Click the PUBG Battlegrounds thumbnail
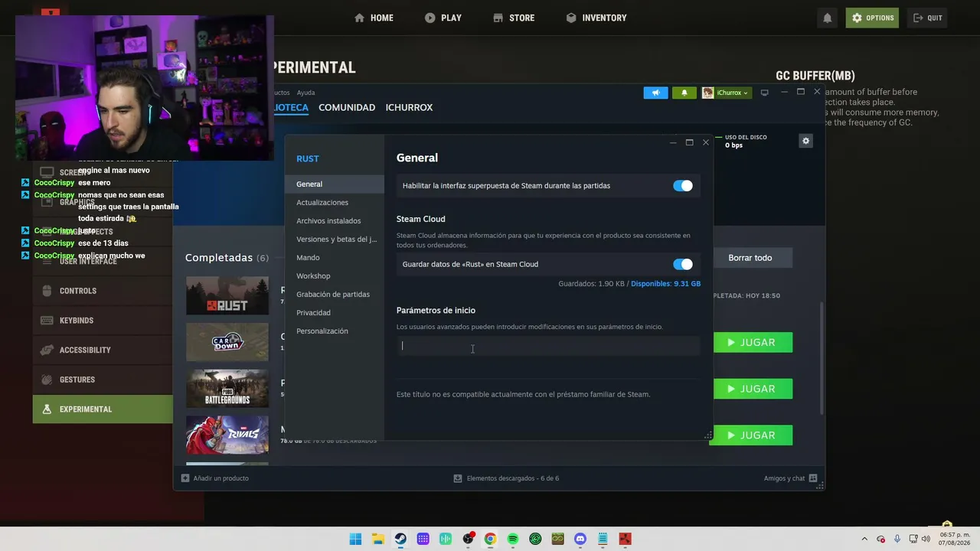This screenshot has height=551, width=980. 227,388
